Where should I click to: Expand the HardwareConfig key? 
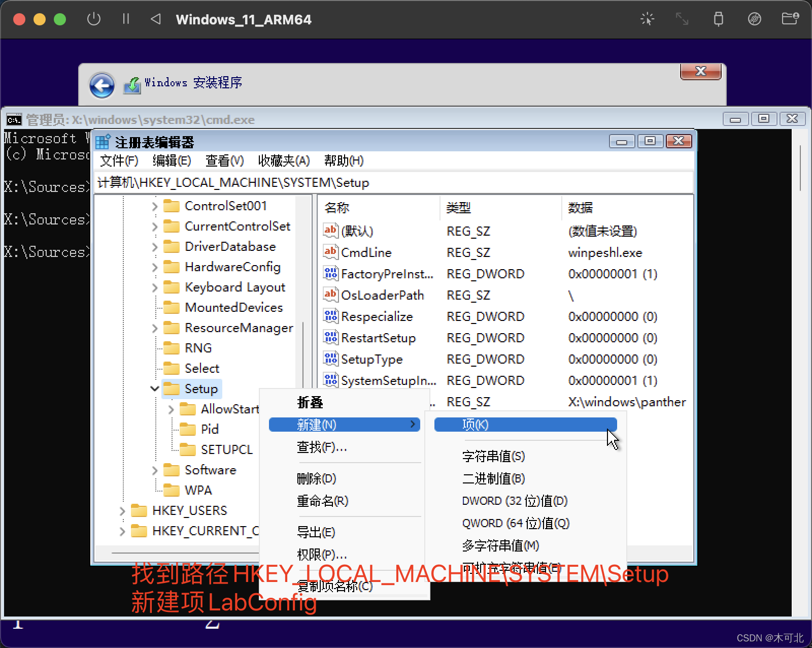point(155,267)
